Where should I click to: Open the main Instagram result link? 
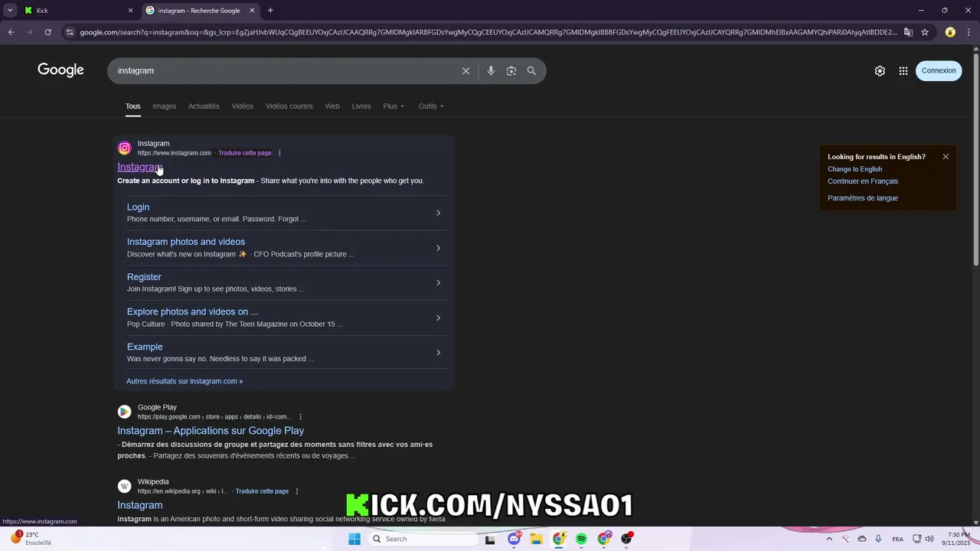coord(139,167)
